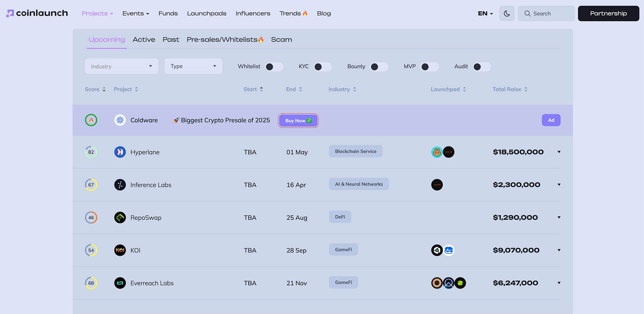Click the RepoSwap project logo
Image resolution: width=644 pixels, height=314 pixels.
[120, 218]
